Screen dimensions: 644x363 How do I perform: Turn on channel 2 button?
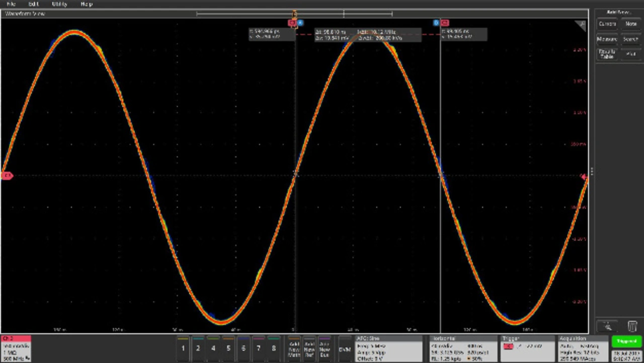click(x=198, y=348)
